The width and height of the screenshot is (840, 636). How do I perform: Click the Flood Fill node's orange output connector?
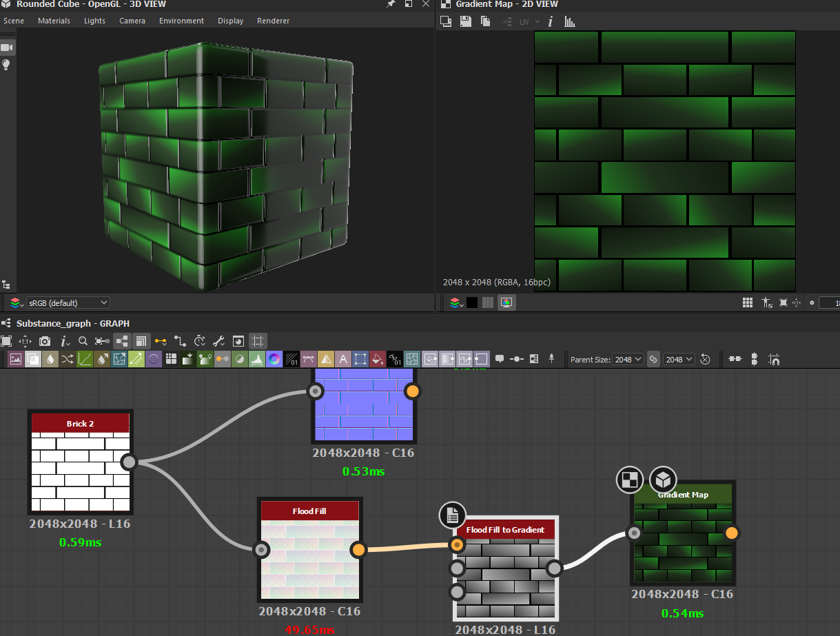click(x=358, y=549)
